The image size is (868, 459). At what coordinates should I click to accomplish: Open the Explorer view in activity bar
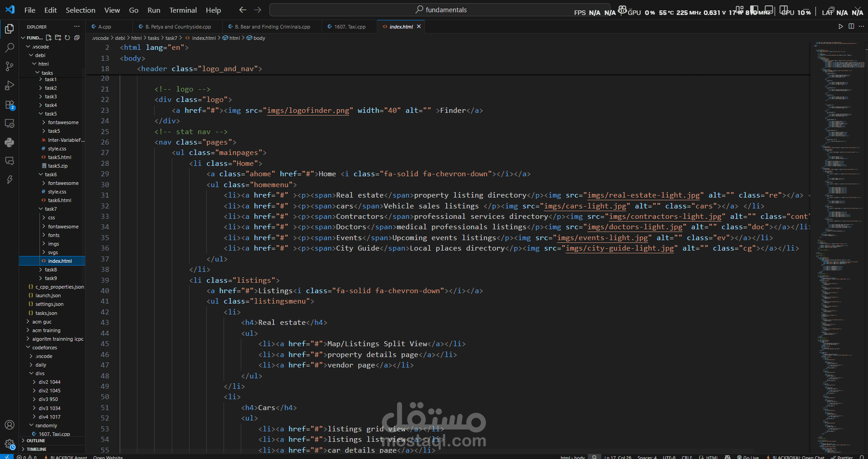click(9, 29)
